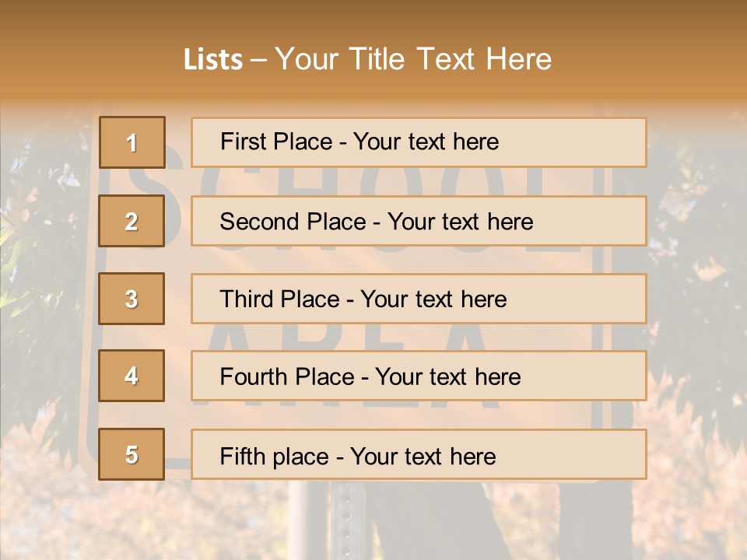Click the Fifth place text box

419,454
